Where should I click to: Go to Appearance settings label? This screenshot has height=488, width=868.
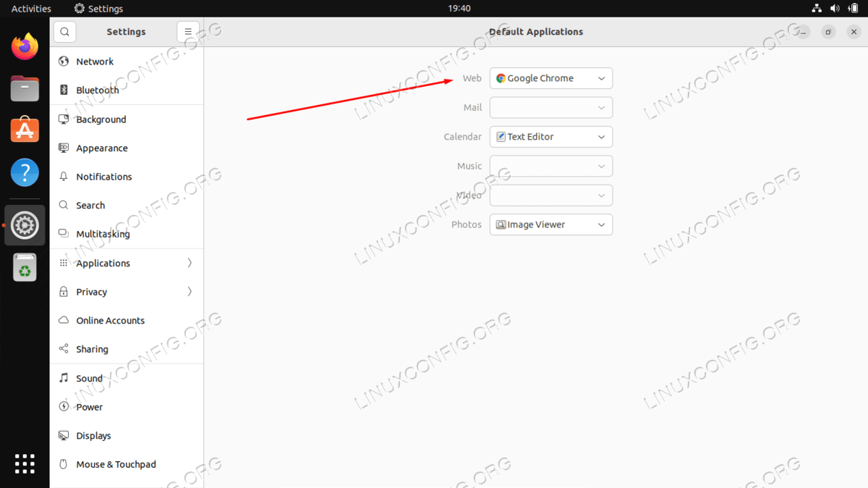pyautogui.click(x=102, y=148)
